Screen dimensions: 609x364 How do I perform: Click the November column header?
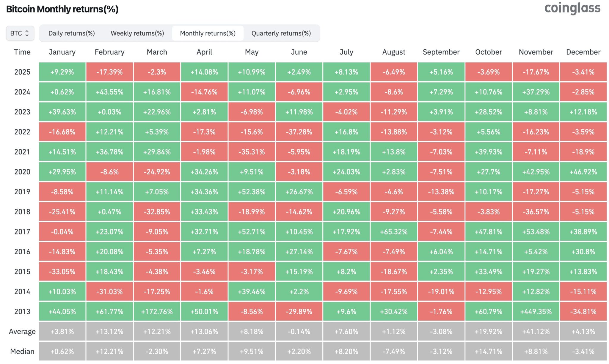pos(536,52)
